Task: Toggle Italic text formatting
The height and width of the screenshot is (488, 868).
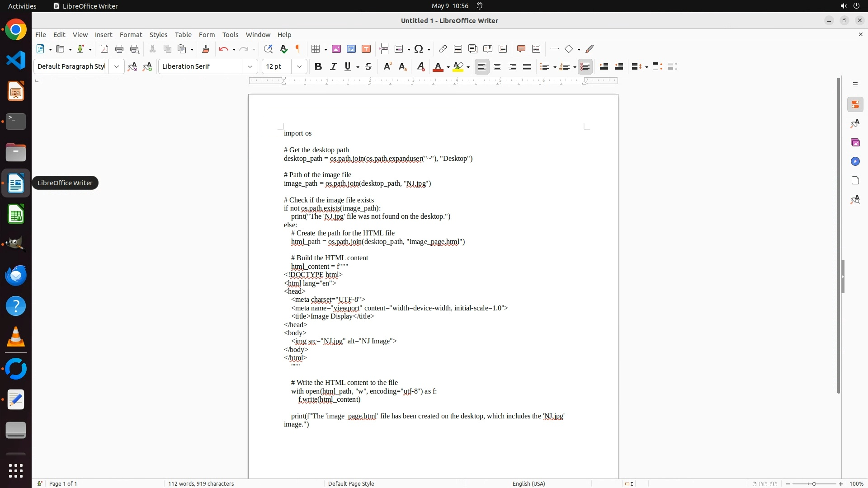Action: pos(333,67)
